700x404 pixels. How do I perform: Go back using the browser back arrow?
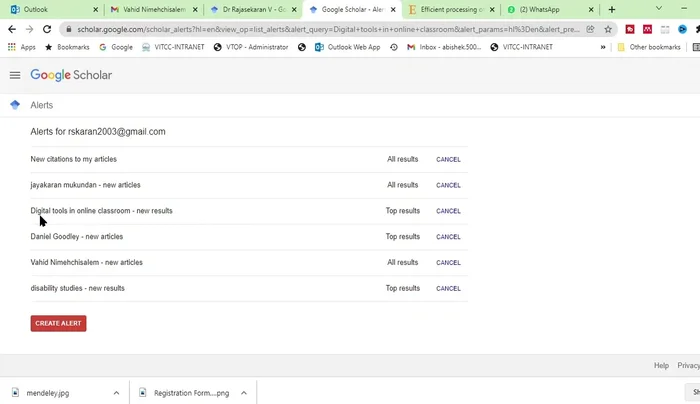coord(11,29)
